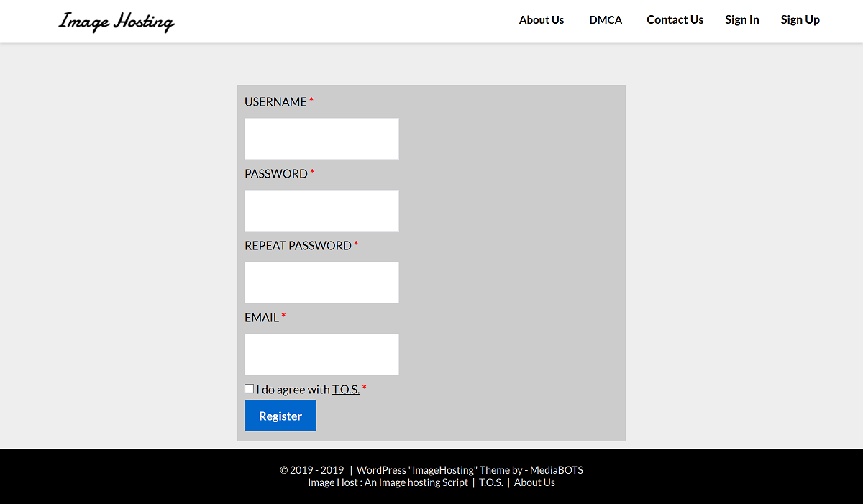Click into the Password text box
The image size is (863, 504).
[321, 211]
